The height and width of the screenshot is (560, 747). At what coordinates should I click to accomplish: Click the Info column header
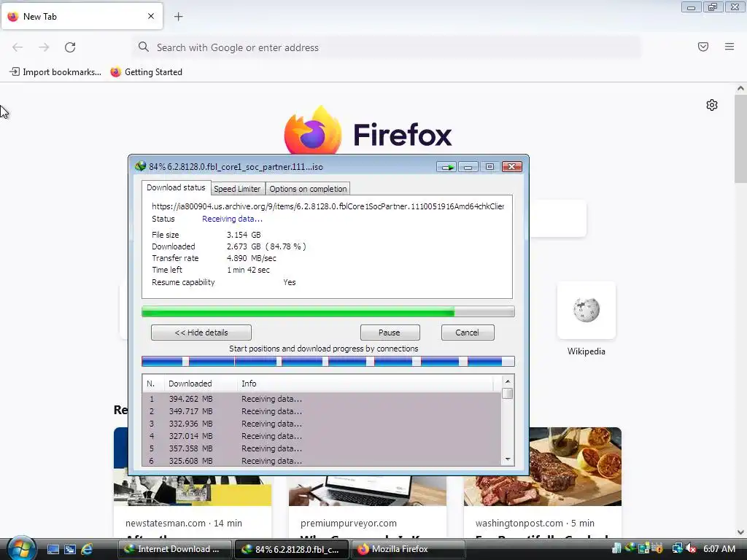(365, 384)
